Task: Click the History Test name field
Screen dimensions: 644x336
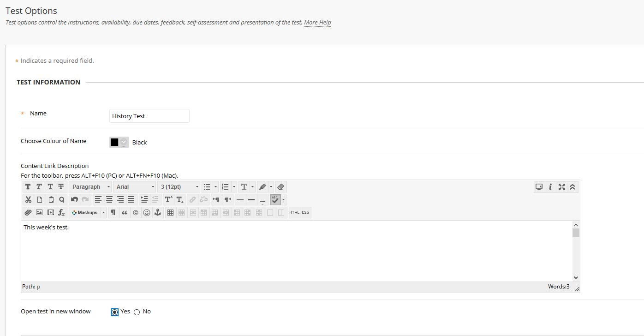Action: point(149,116)
